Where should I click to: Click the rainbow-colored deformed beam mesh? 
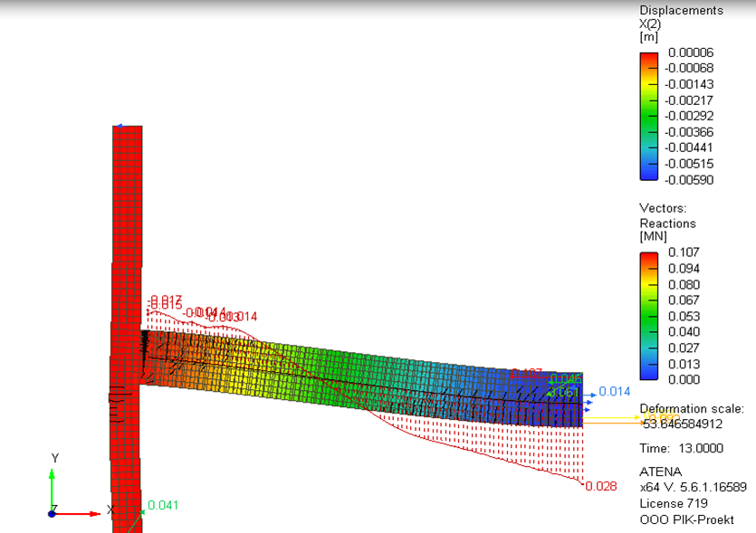click(x=361, y=379)
